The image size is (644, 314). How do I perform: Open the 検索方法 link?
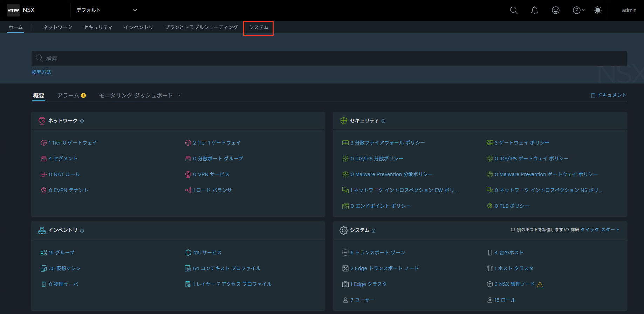point(41,72)
